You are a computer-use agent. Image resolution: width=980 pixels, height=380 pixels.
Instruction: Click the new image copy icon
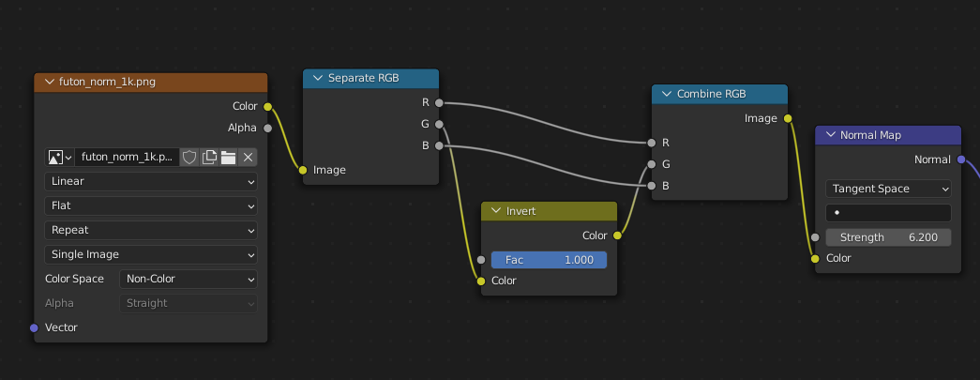[209, 158]
